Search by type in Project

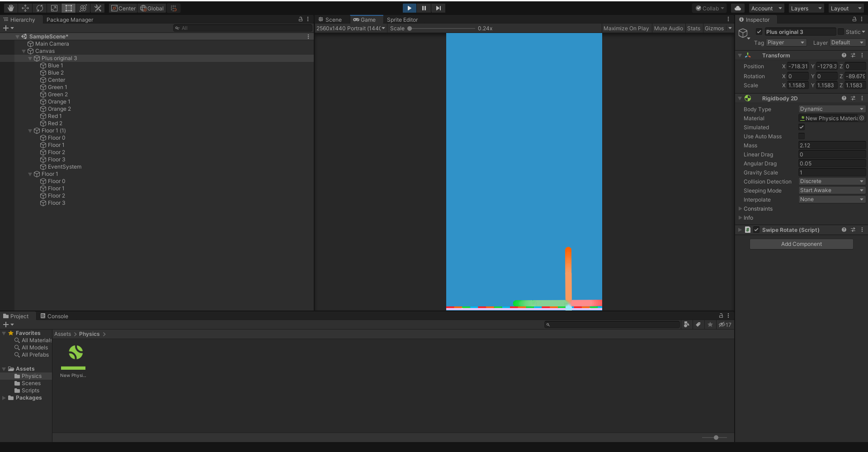(687, 325)
